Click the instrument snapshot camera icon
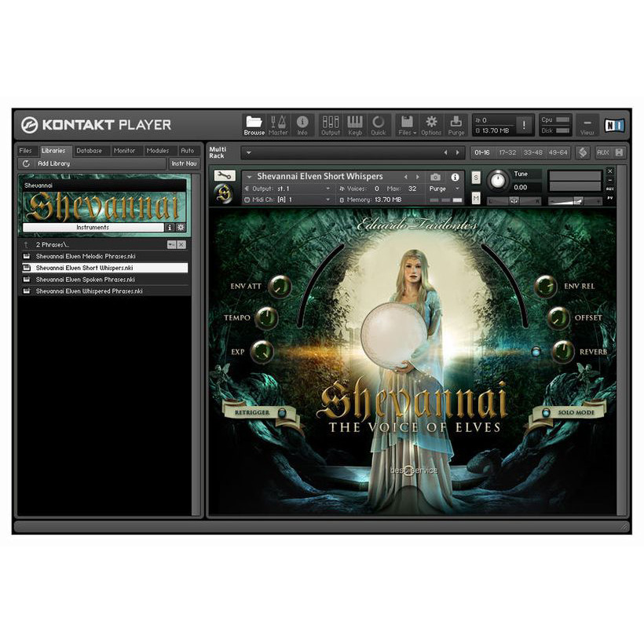Image resolution: width=644 pixels, height=644 pixels. 435,177
